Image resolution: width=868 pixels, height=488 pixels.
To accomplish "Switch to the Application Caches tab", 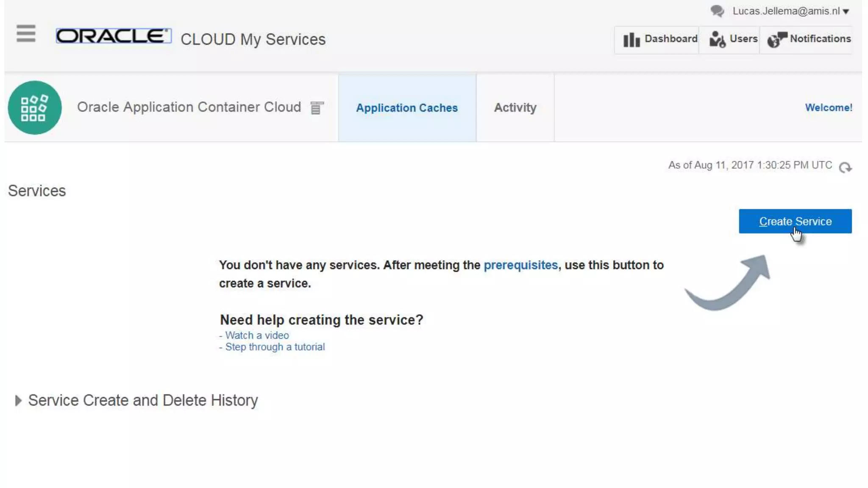I will pyautogui.click(x=406, y=108).
